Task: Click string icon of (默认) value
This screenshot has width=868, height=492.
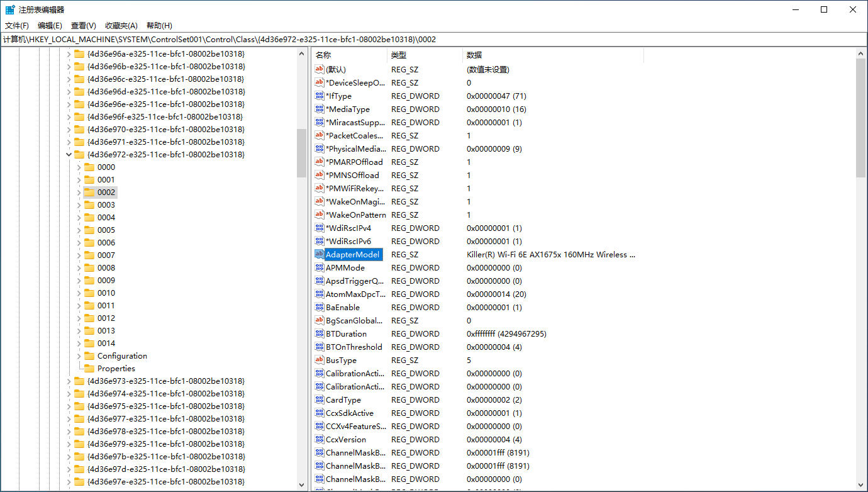Action: point(320,69)
